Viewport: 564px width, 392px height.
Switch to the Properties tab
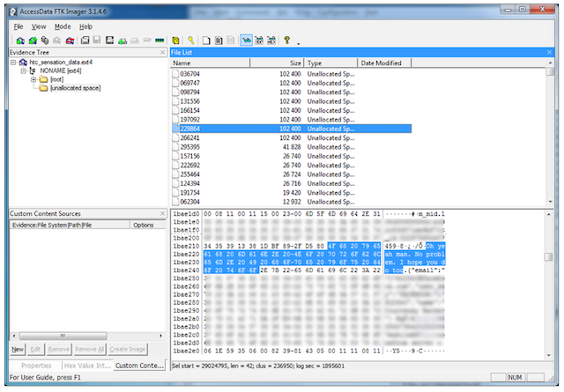(36, 366)
